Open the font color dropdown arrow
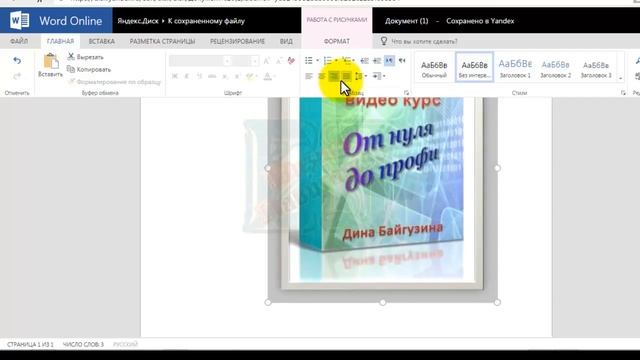This screenshot has height=360, width=640. pos(274,76)
